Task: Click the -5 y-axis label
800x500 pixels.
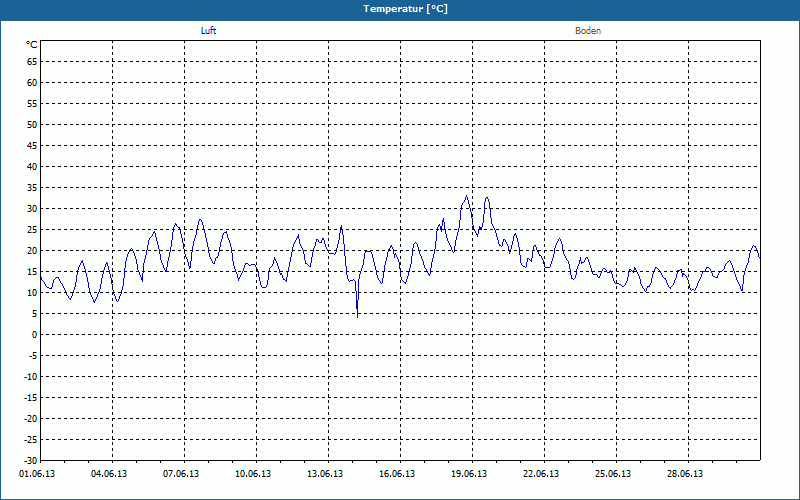Action: pyautogui.click(x=33, y=356)
